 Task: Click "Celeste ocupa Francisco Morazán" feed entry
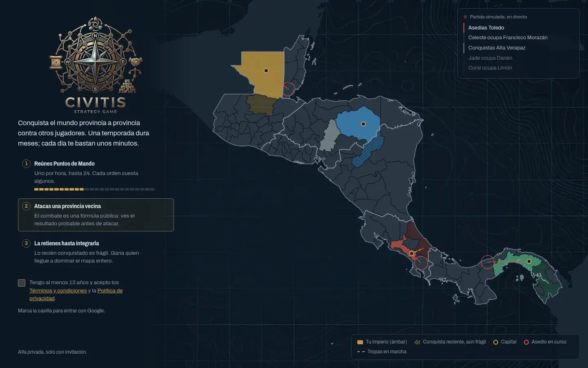[508, 38]
